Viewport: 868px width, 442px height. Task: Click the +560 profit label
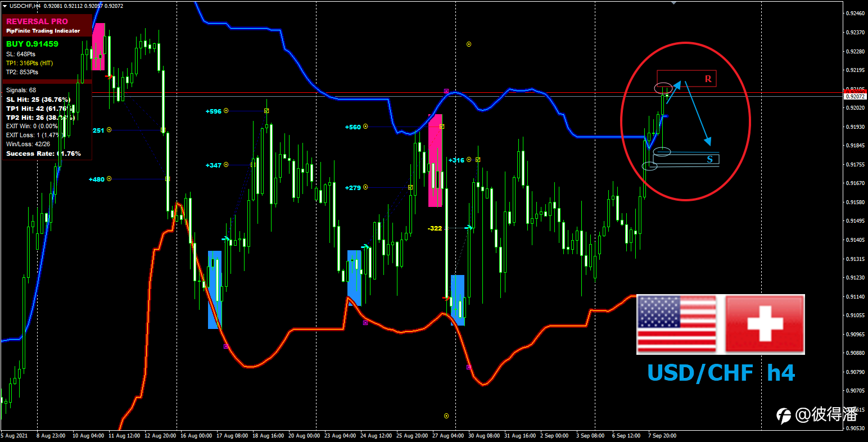(353, 127)
